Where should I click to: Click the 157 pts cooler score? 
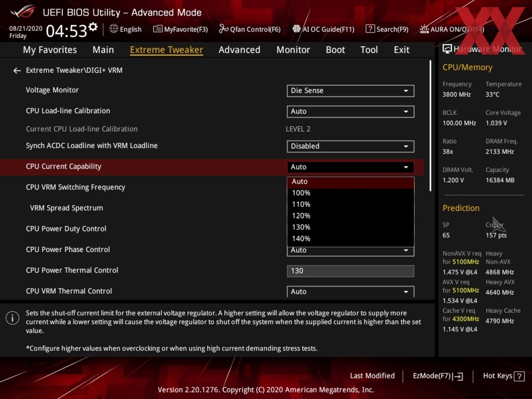pos(496,235)
